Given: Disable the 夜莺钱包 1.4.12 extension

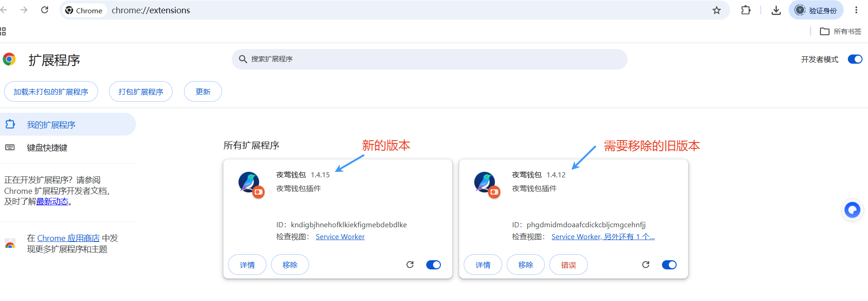Looking at the screenshot, I should pos(669,264).
